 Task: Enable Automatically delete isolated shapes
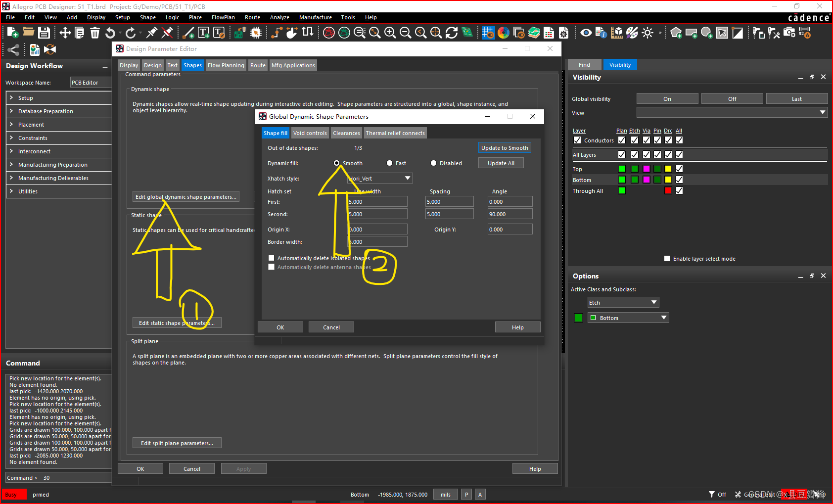271,258
